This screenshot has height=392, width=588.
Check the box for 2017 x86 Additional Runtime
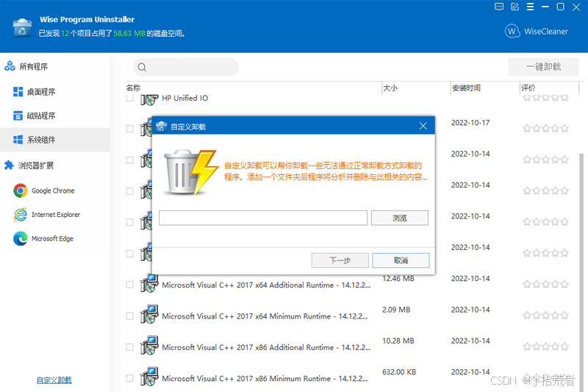coord(130,347)
